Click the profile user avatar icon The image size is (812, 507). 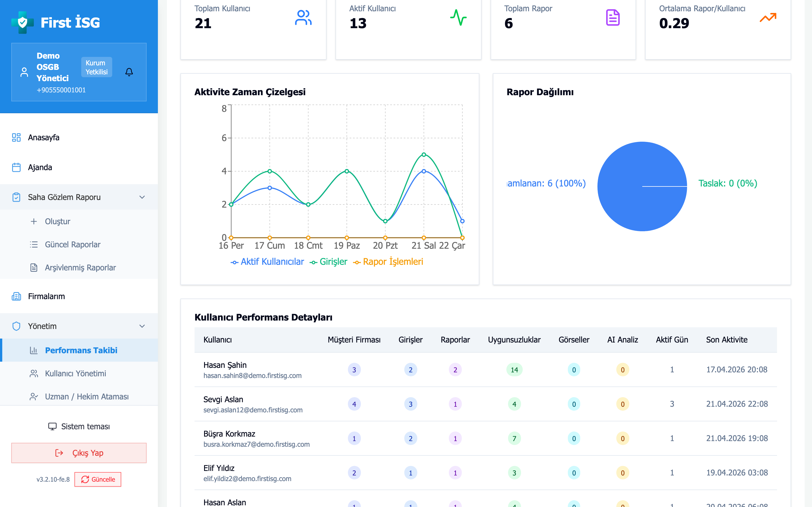pyautogui.click(x=24, y=72)
